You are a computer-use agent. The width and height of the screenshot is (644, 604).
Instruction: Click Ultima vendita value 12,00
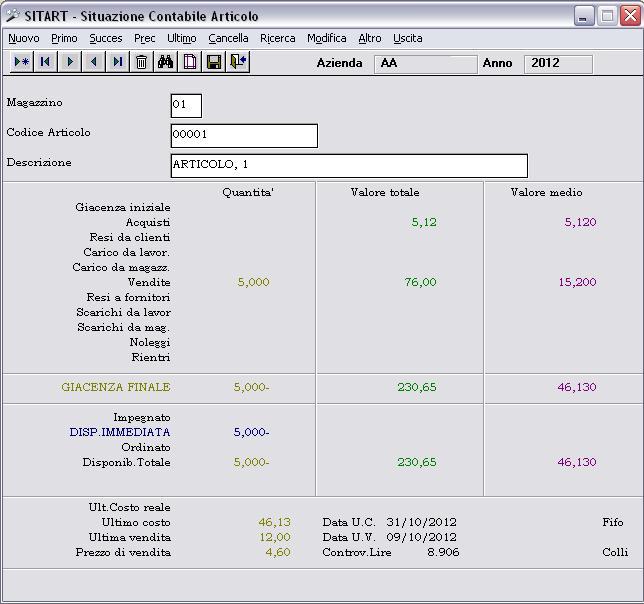pyautogui.click(x=275, y=537)
